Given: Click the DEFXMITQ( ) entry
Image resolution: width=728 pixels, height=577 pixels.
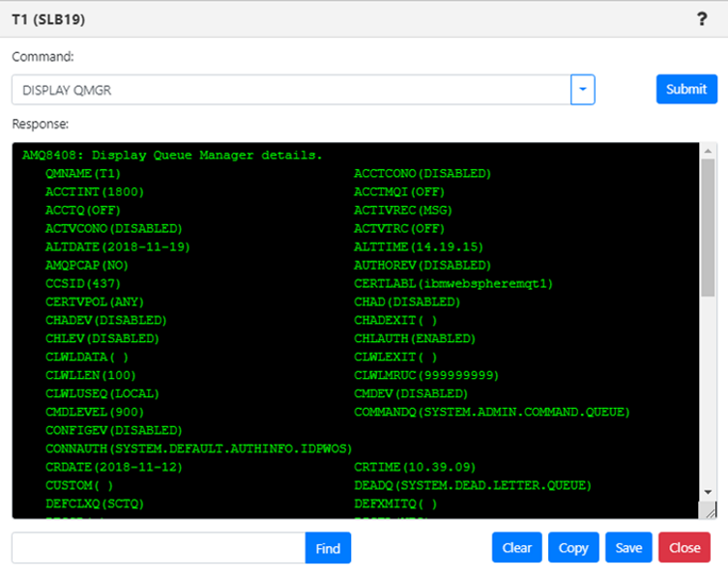Looking at the screenshot, I should click(395, 504).
